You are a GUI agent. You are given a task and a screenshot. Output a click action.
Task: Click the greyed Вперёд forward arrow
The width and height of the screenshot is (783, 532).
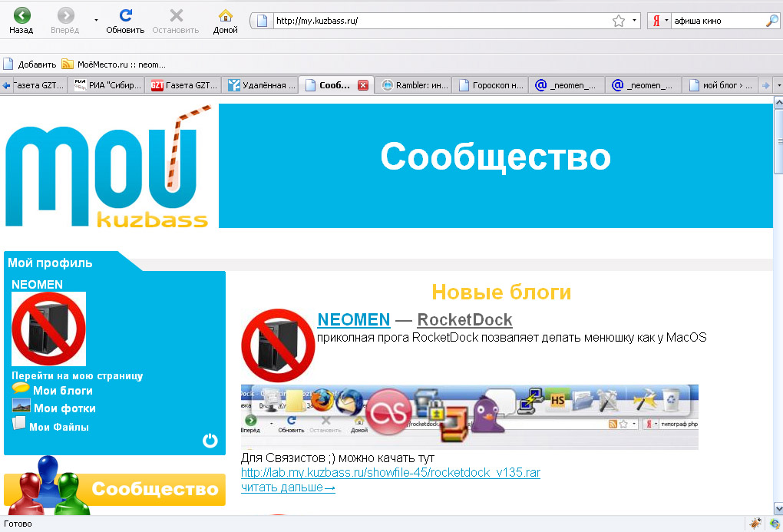(x=65, y=21)
